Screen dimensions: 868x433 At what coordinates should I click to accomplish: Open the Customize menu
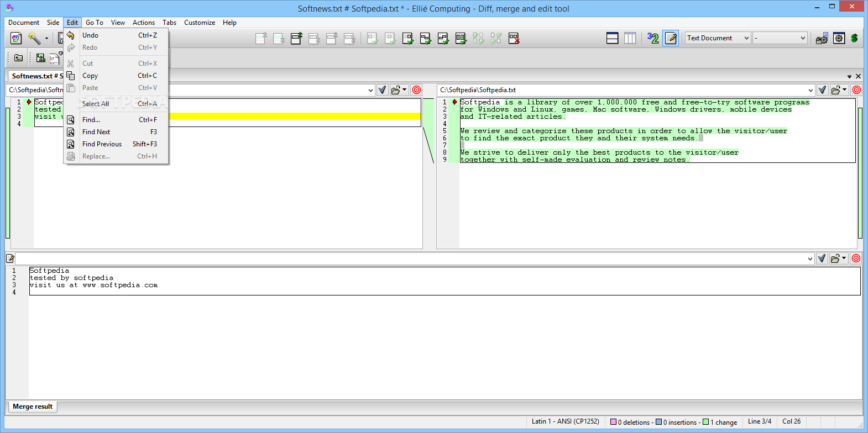click(200, 23)
